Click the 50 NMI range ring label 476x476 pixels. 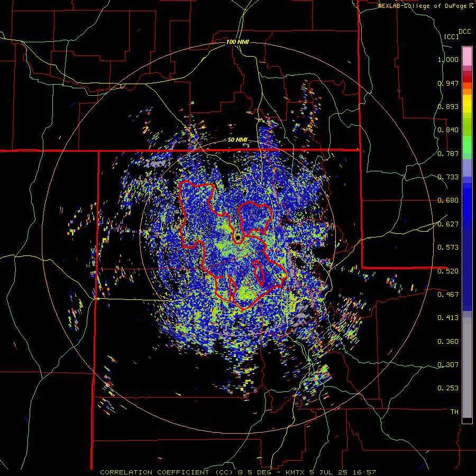click(x=237, y=140)
